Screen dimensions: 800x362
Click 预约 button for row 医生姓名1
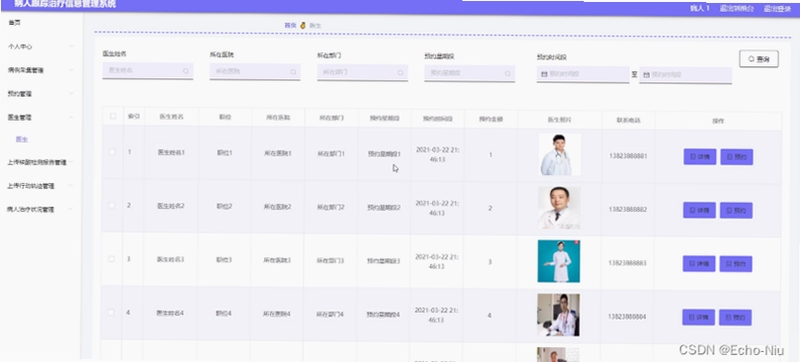(x=736, y=157)
